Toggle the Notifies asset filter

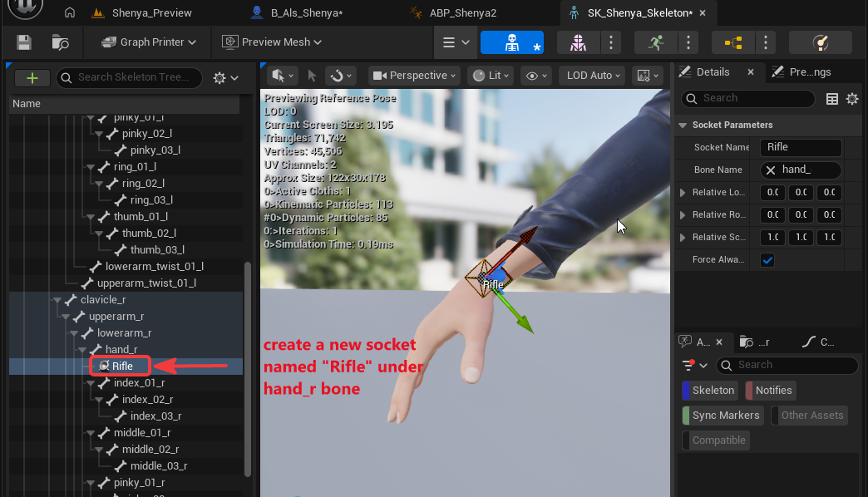[x=771, y=390]
